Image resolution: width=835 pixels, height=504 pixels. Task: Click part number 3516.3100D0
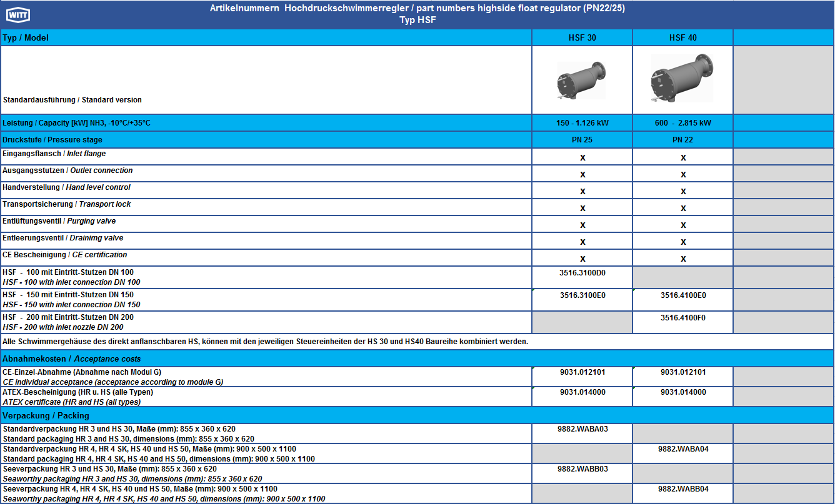pos(582,272)
